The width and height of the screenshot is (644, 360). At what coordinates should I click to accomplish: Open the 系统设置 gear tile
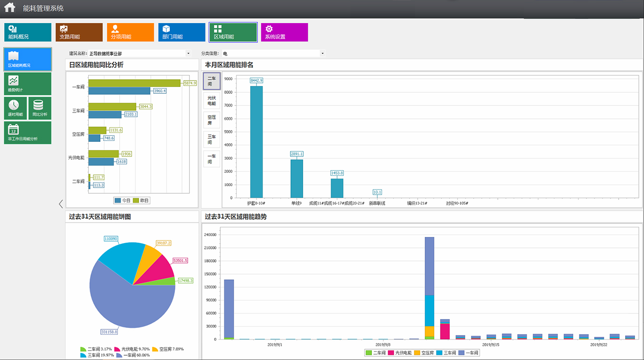(x=284, y=32)
